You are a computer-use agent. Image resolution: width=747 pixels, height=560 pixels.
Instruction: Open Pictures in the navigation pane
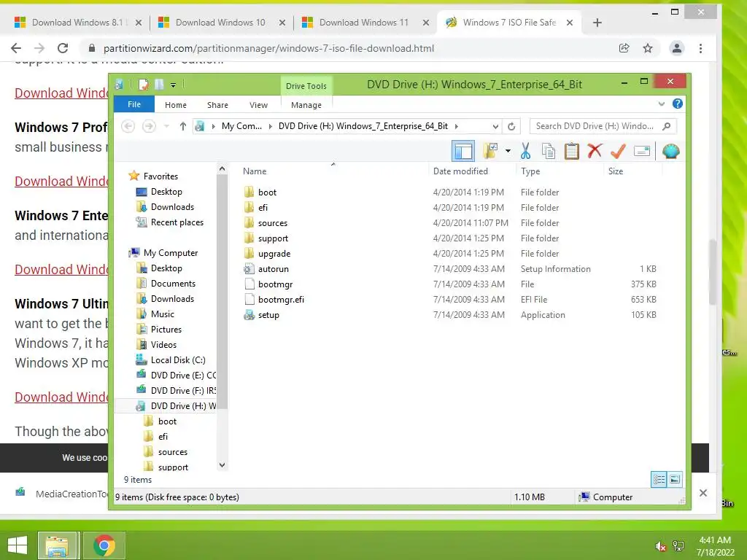166,329
